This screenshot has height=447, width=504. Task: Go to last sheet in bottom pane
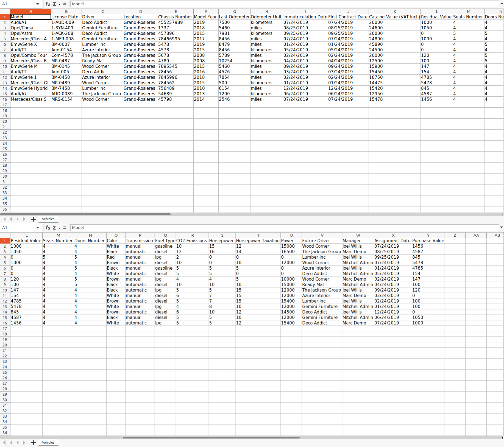tap(24, 443)
